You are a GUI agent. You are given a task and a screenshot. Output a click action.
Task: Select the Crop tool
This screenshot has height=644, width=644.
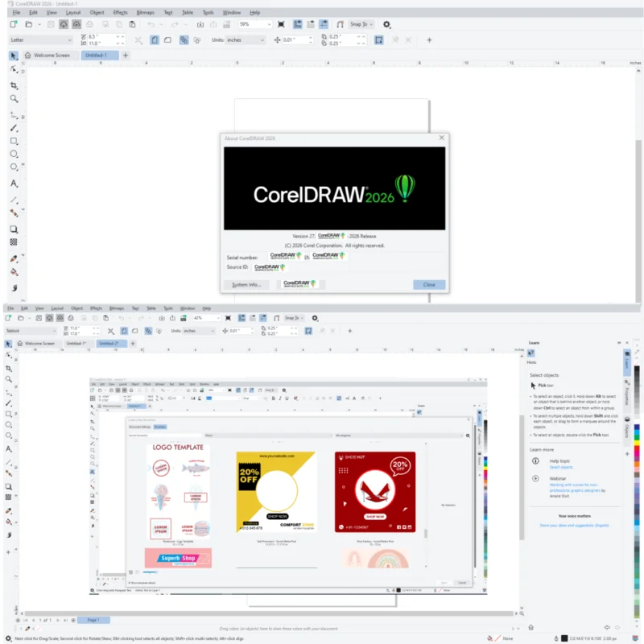tap(12, 83)
